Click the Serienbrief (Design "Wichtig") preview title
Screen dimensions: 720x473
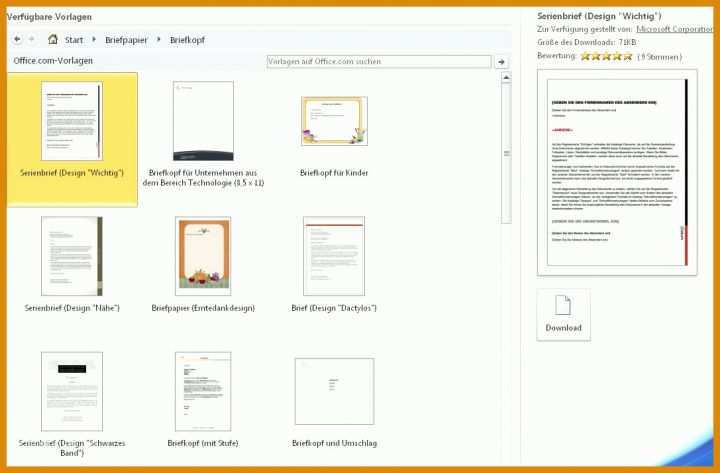pos(599,16)
